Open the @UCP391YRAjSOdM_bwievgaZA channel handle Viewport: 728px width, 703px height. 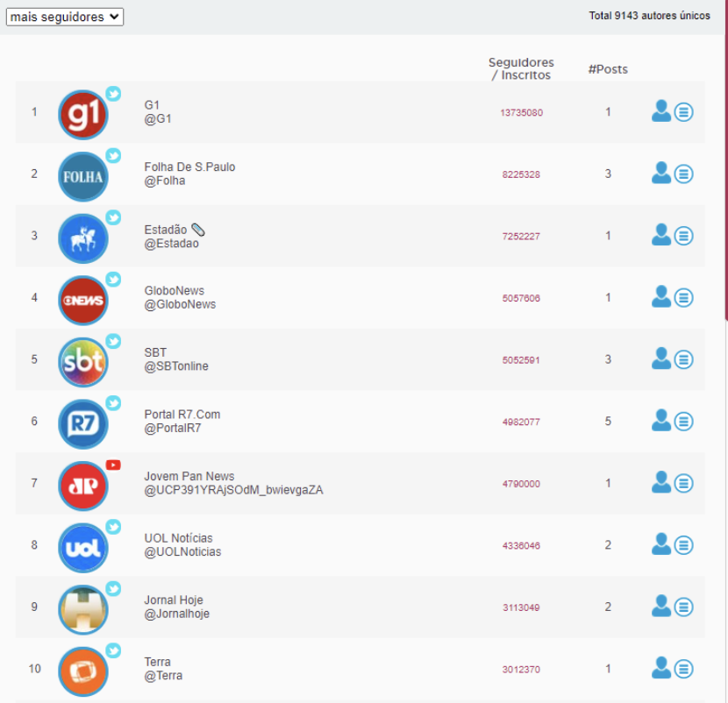tap(233, 491)
